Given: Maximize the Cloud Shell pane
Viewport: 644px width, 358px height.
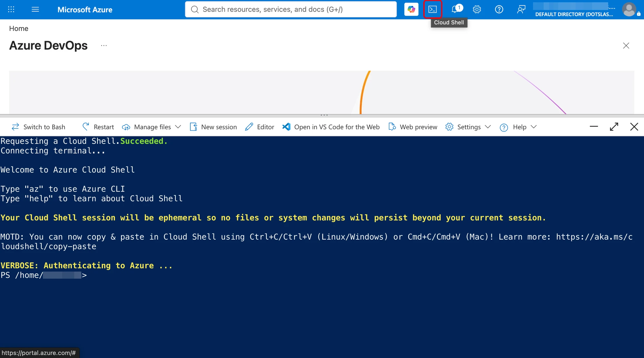Looking at the screenshot, I should (614, 127).
